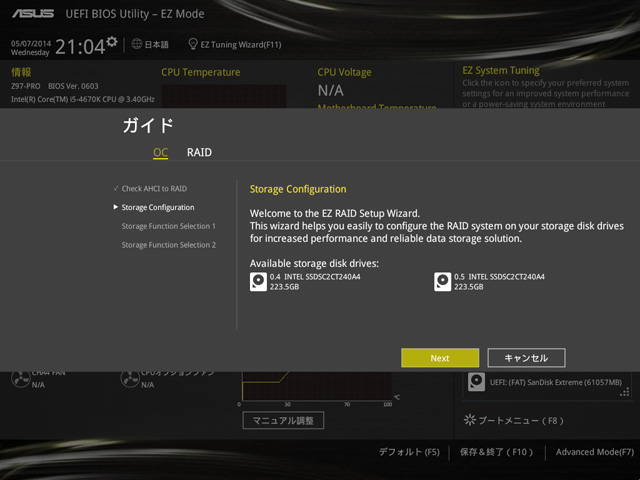Click the Z97-PRO BIOS Ver. 0603 text

pos(55,86)
